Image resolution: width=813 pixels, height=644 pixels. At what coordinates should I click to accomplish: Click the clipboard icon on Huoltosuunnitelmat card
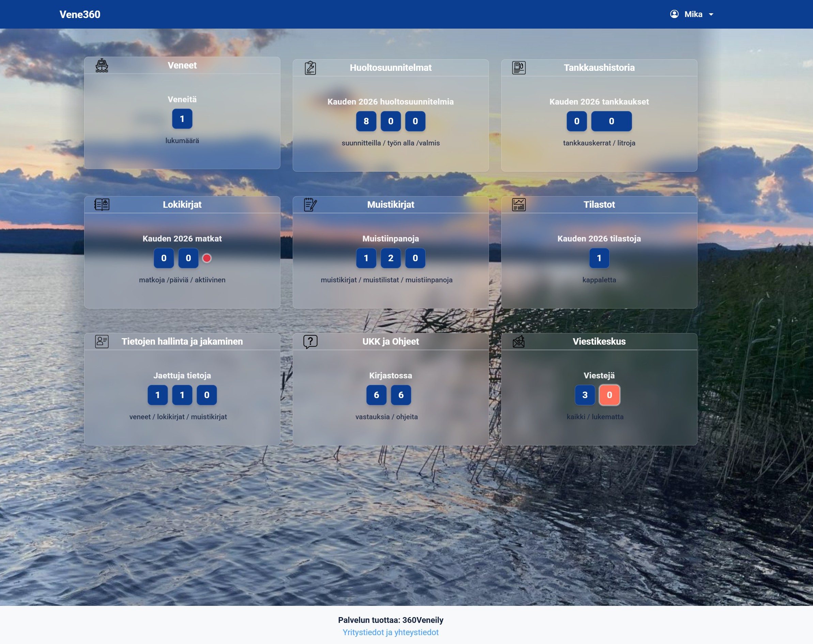pos(310,68)
